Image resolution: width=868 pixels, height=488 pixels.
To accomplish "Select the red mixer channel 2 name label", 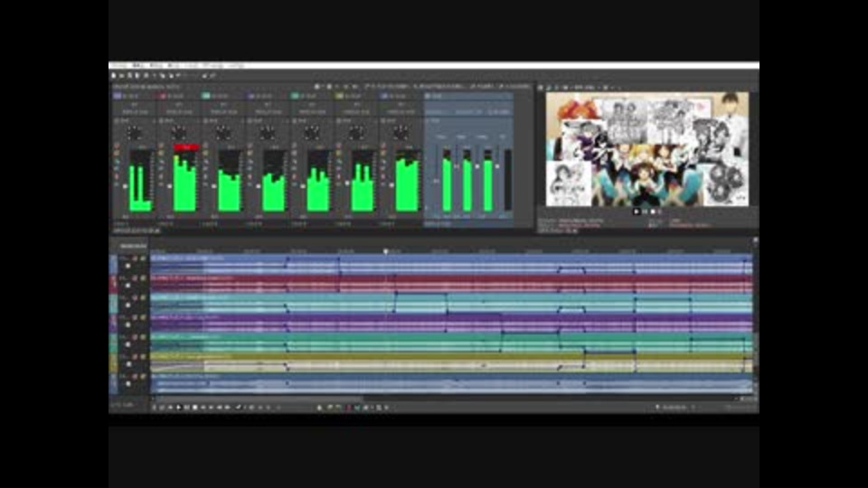I will (176, 96).
